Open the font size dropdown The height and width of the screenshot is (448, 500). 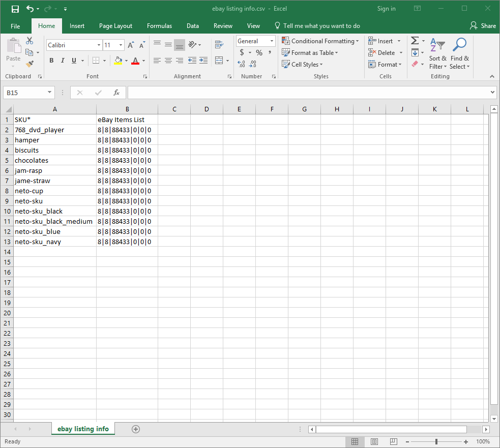pyautogui.click(x=121, y=45)
